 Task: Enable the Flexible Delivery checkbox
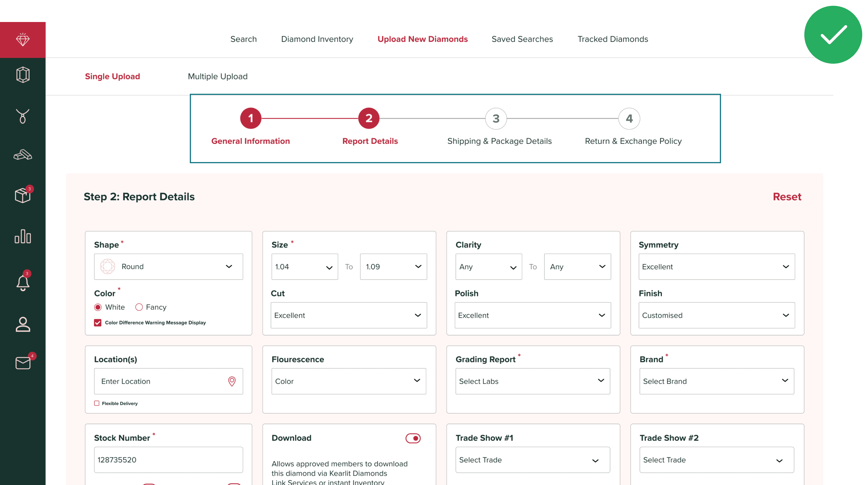tap(97, 403)
